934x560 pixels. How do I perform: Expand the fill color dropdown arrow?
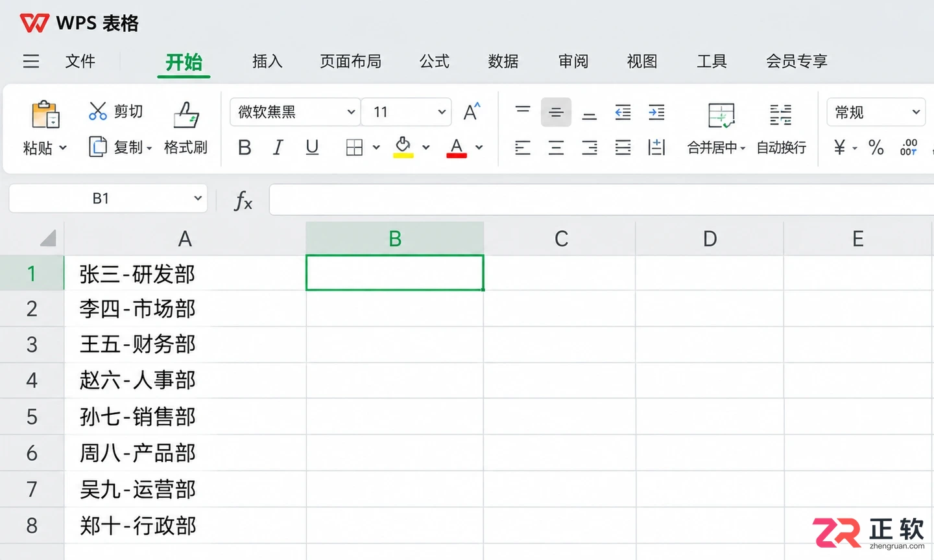pos(426,148)
